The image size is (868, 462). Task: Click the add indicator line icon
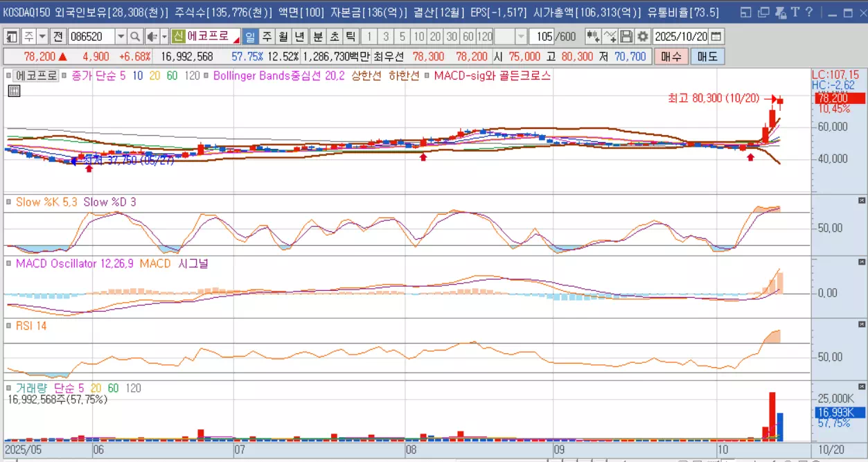coord(610,37)
